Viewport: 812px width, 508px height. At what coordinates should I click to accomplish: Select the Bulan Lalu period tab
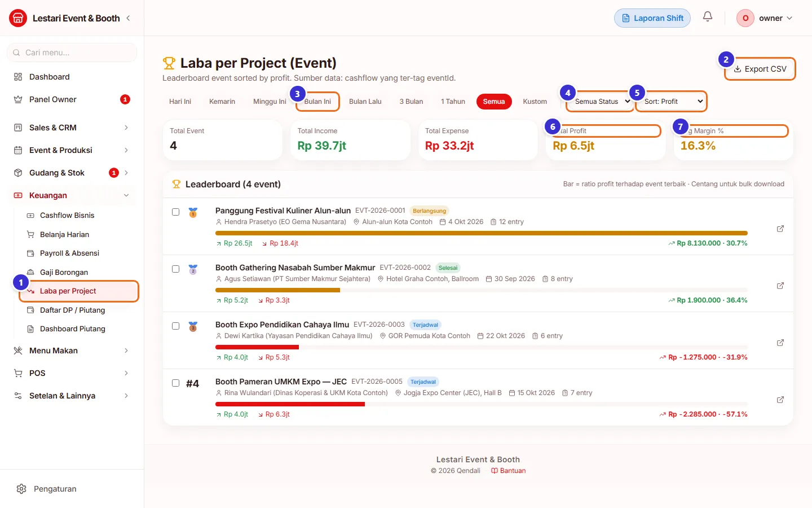365,102
